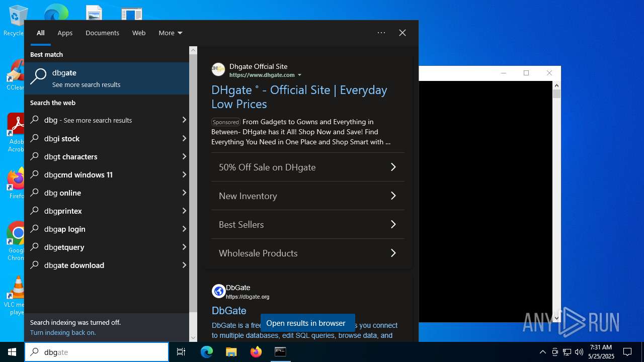Switch to the Documents search tab
This screenshot has width=644, height=362.
[102, 33]
